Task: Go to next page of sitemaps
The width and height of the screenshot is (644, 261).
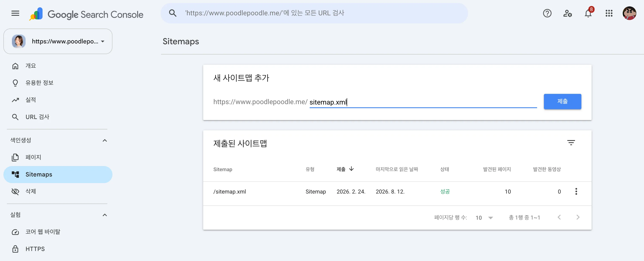Action: click(x=578, y=217)
